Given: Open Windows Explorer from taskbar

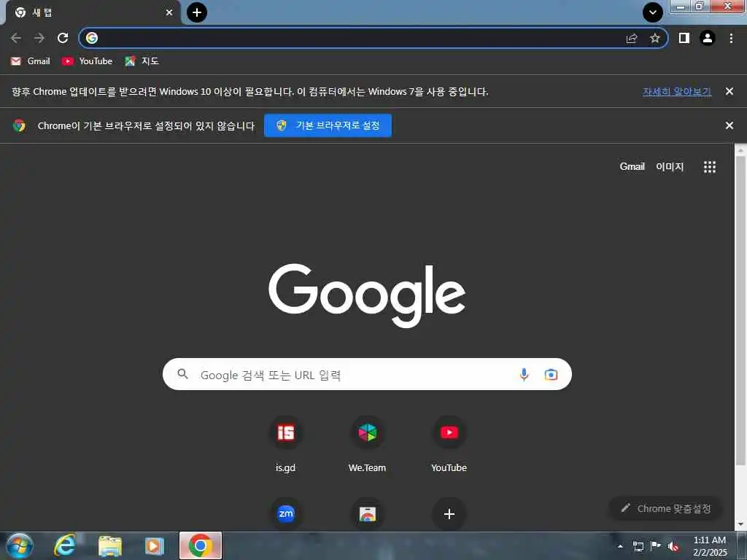Looking at the screenshot, I should [x=109, y=546].
